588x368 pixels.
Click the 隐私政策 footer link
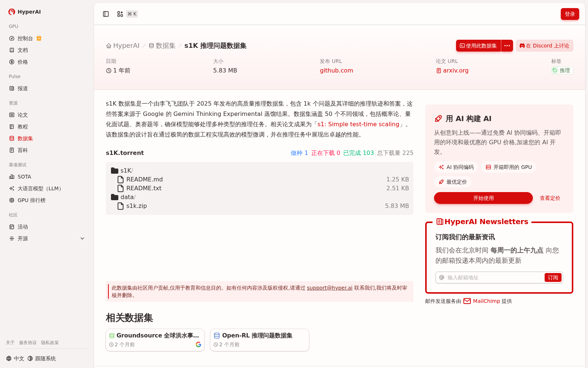coord(50,343)
